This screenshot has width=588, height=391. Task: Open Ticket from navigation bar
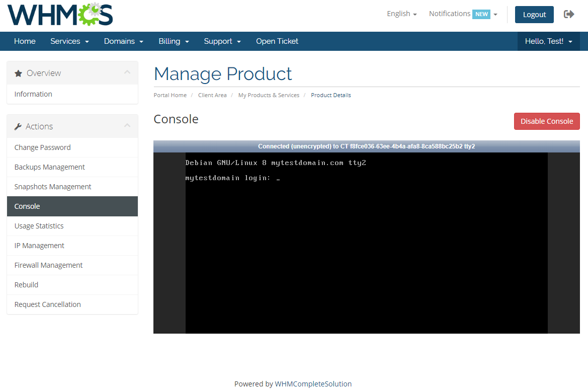click(x=277, y=41)
